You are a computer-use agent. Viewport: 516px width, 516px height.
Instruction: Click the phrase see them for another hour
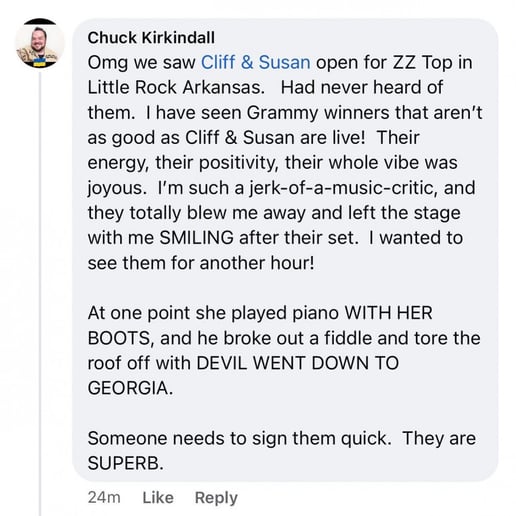(201, 263)
